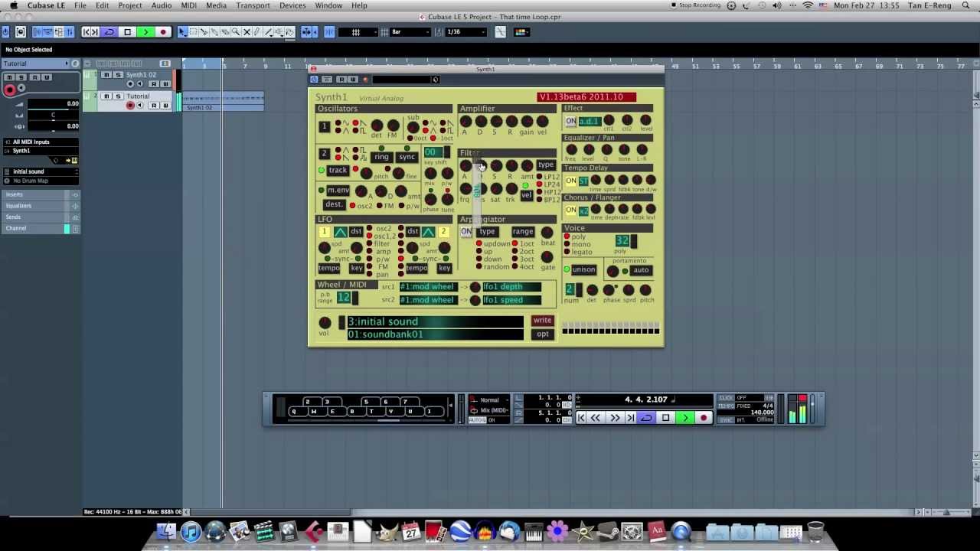Open Wi-Fi status icon in macOS menu bar
Screen dimensions: 980x551
pos(808,5)
